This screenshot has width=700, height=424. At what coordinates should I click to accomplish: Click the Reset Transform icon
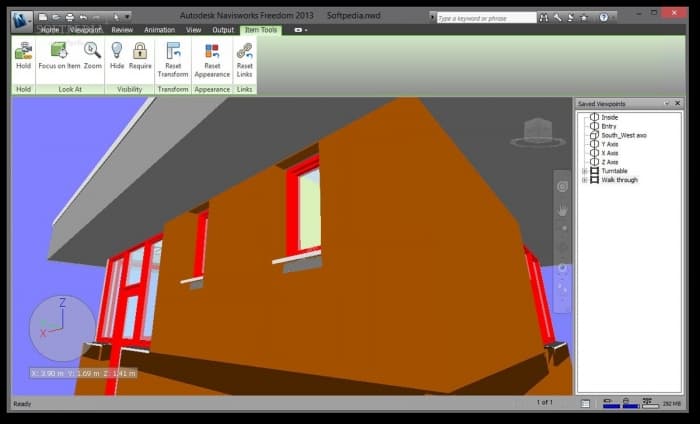coord(173,55)
